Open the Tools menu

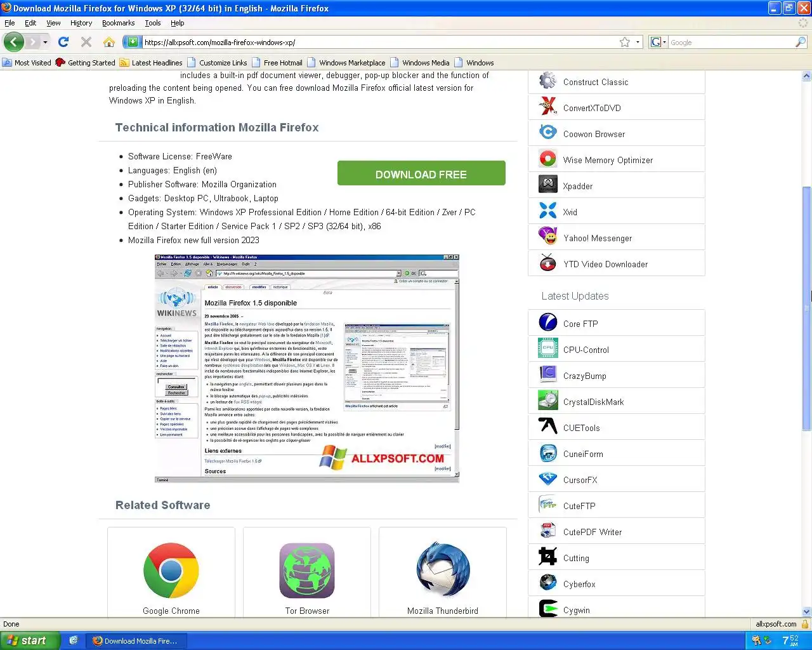click(153, 23)
